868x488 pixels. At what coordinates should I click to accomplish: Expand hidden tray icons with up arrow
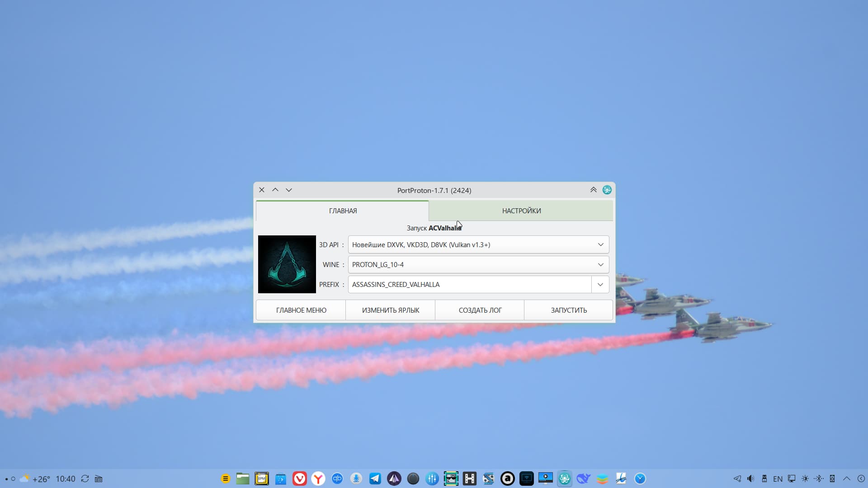coord(847,479)
